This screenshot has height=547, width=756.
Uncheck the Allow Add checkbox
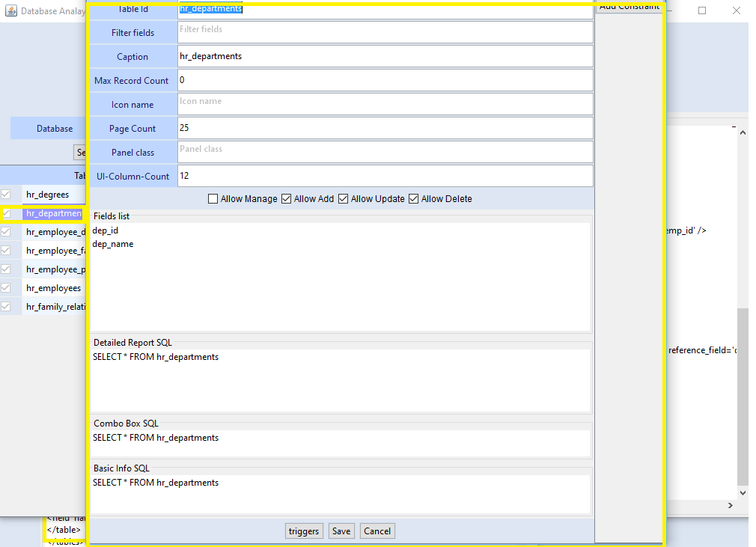(x=287, y=199)
